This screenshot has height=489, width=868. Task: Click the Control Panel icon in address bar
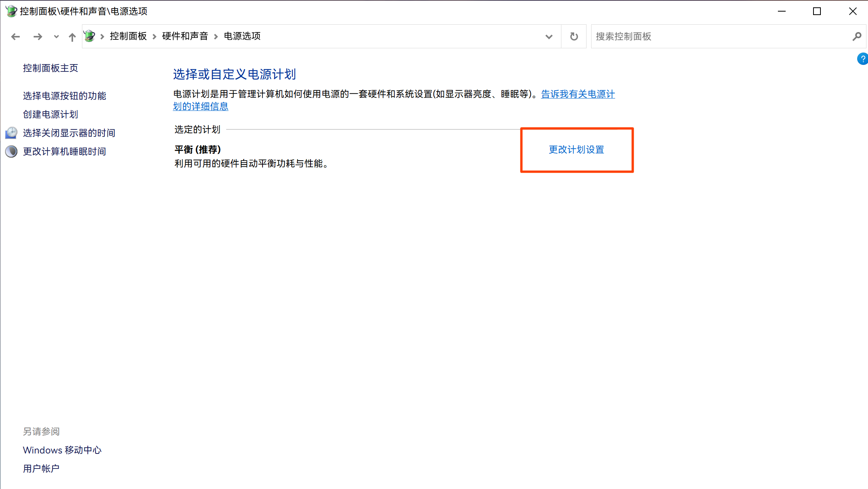pos(90,36)
